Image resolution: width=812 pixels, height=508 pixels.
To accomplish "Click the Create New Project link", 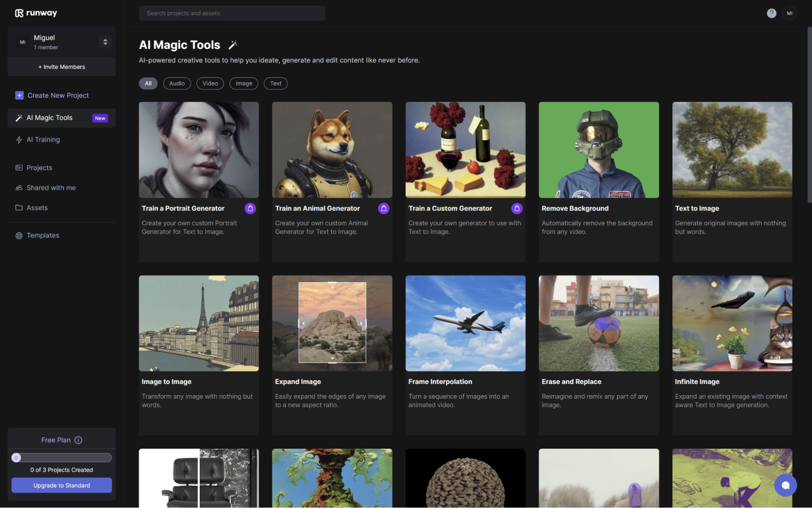I will pyautogui.click(x=57, y=94).
